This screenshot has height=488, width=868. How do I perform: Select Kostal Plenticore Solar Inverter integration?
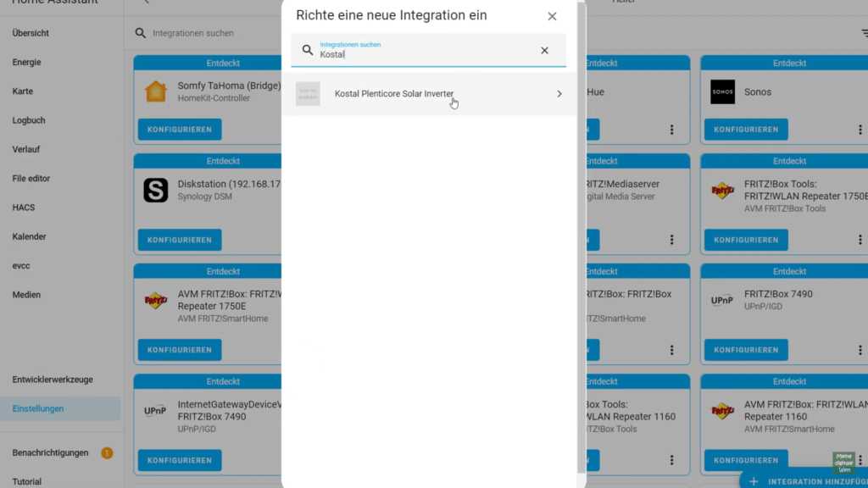point(394,94)
